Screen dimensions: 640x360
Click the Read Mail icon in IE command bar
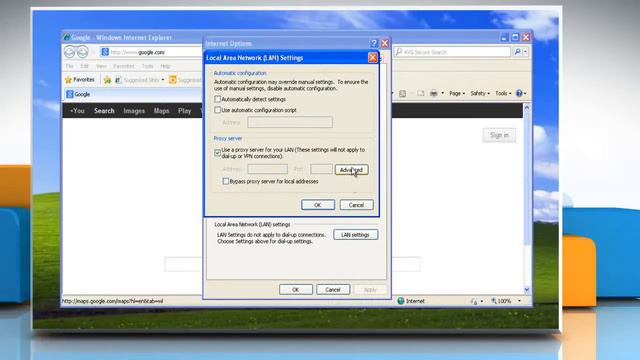click(420, 93)
